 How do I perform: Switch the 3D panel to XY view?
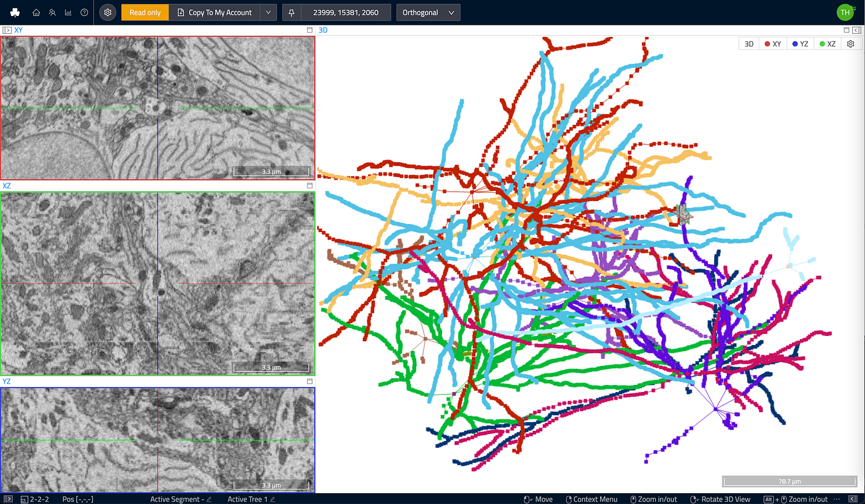[x=773, y=43]
